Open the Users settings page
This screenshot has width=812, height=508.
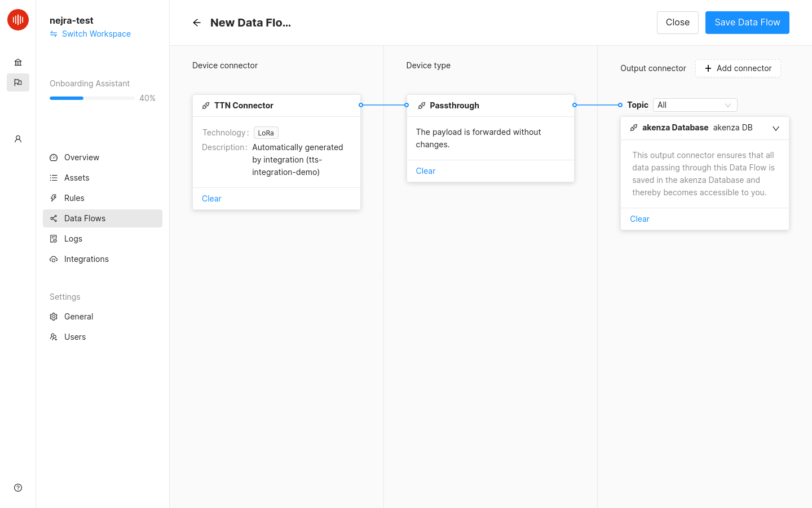[74, 336]
